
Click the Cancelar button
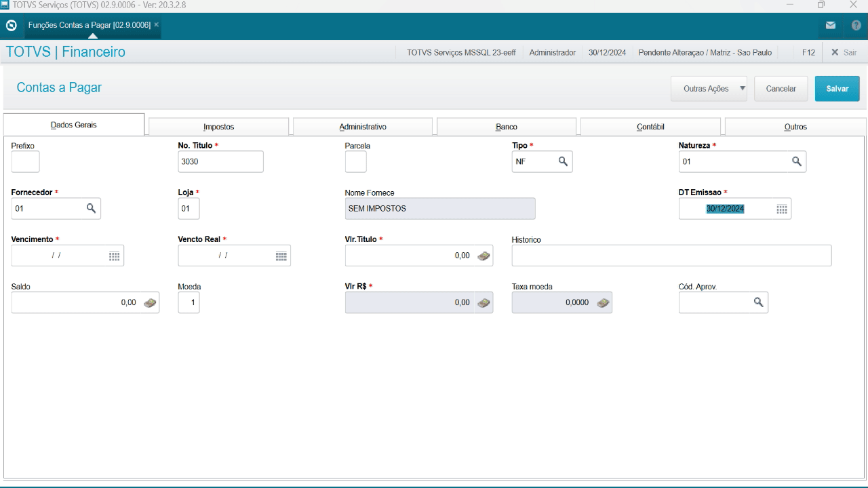pyautogui.click(x=781, y=89)
